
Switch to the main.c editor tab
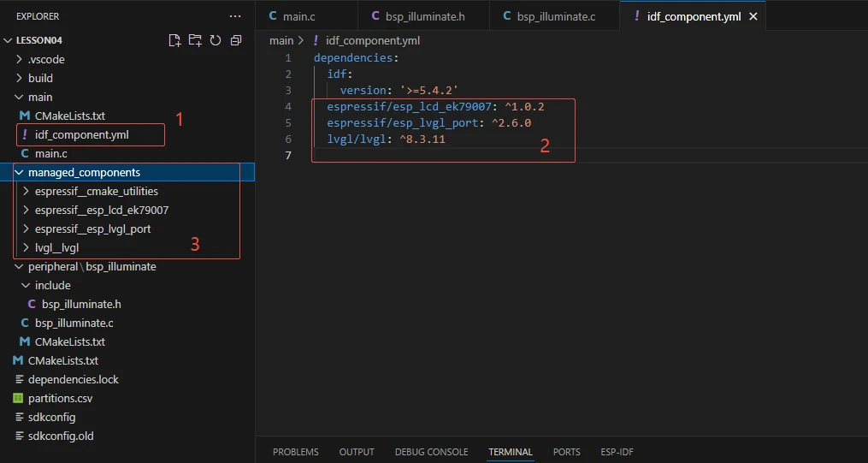coord(298,16)
